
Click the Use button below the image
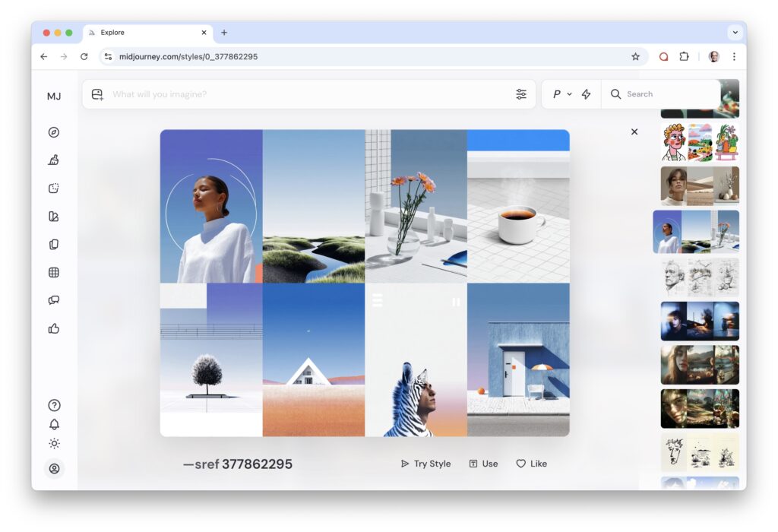(483, 464)
